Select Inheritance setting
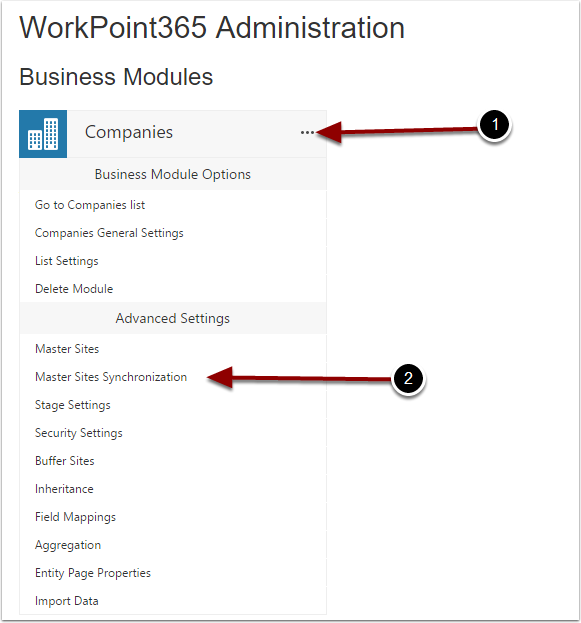This screenshot has width=581, height=623. (x=64, y=489)
